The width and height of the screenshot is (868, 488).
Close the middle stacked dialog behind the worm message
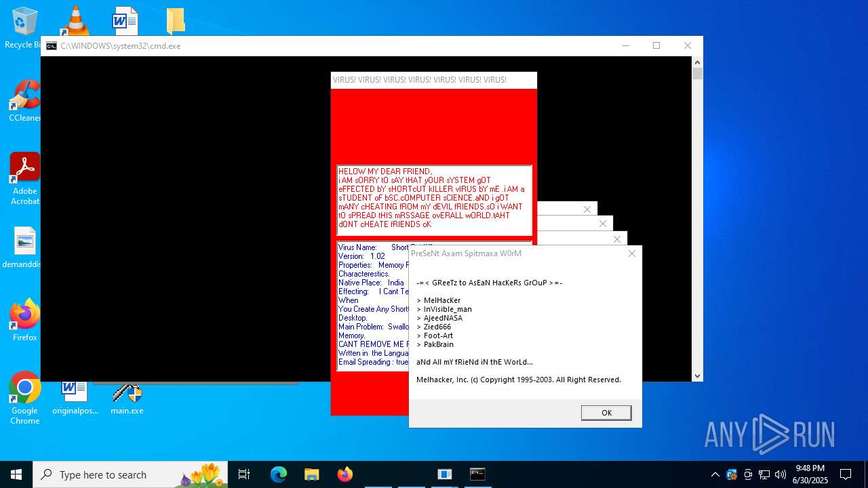coord(603,224)
